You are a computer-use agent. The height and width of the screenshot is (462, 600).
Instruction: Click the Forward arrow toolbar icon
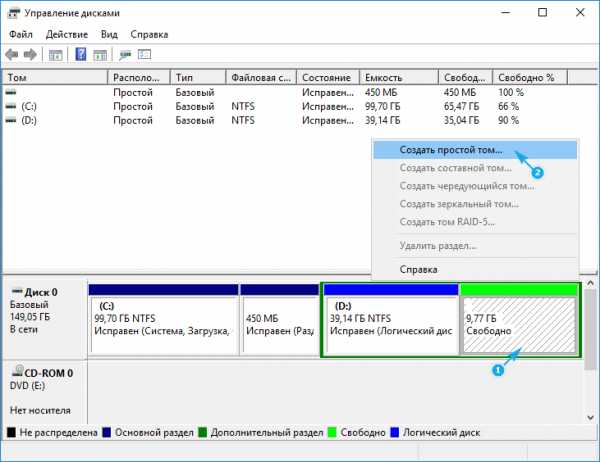[30, 55]
